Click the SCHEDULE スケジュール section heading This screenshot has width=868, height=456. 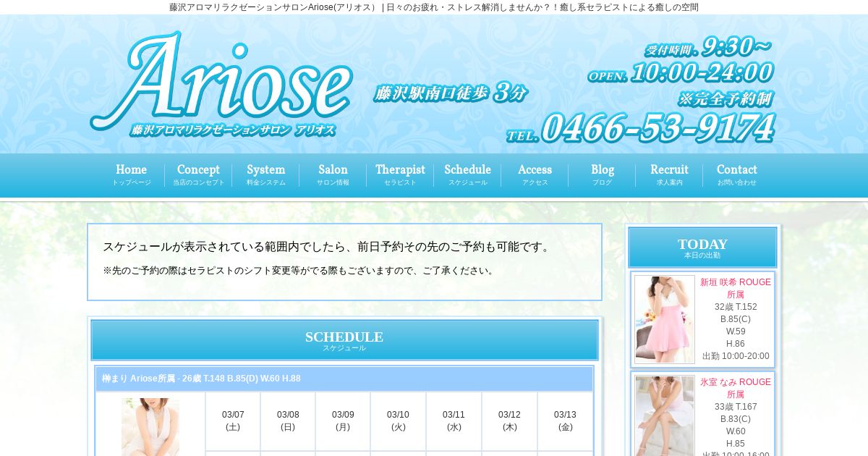344,340
